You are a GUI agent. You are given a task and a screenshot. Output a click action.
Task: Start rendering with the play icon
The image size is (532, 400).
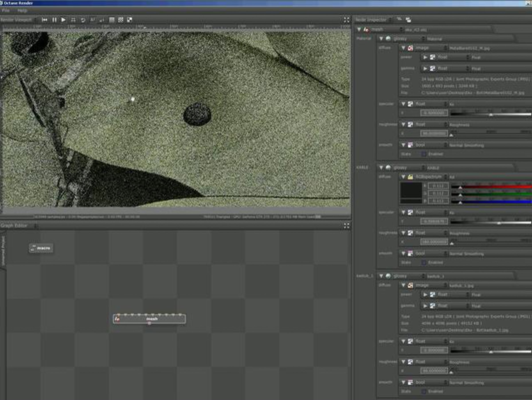(x=63, y=20)
